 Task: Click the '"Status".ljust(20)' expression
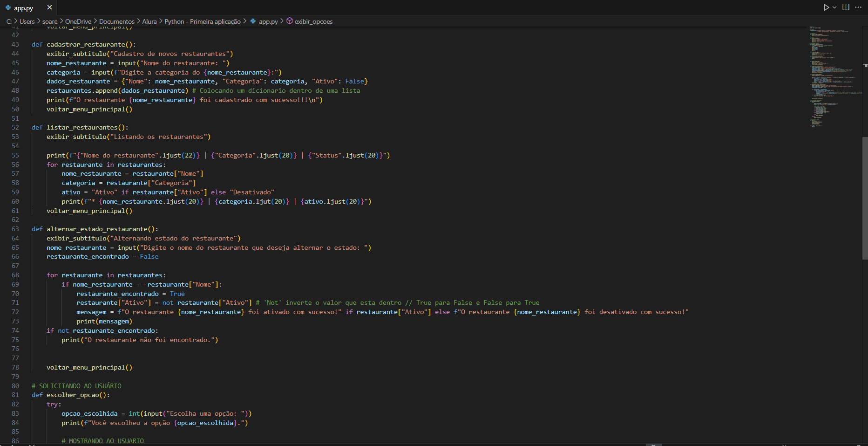(x=346, y=155)
